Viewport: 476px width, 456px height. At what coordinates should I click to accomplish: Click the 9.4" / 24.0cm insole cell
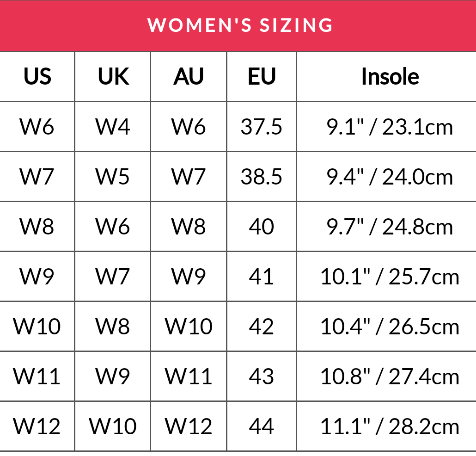[390, 177]
